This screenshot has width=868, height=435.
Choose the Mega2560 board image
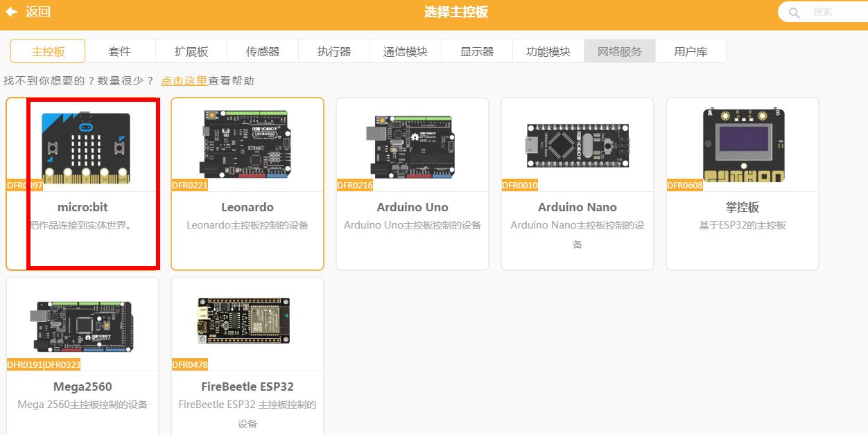point(83,326)
